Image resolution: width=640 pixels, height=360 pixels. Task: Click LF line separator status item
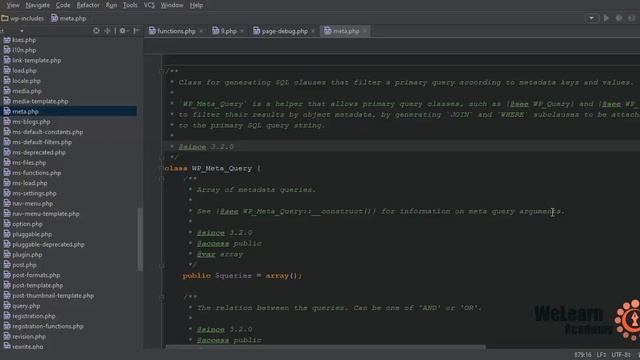601,355
